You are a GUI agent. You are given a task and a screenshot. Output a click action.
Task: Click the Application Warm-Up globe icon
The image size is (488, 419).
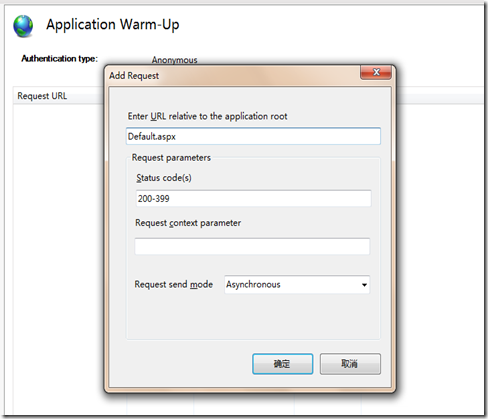click(23, 26)
